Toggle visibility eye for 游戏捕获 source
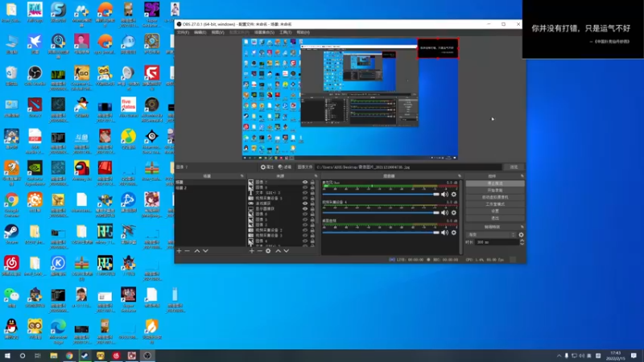 (x=305, y=204)
